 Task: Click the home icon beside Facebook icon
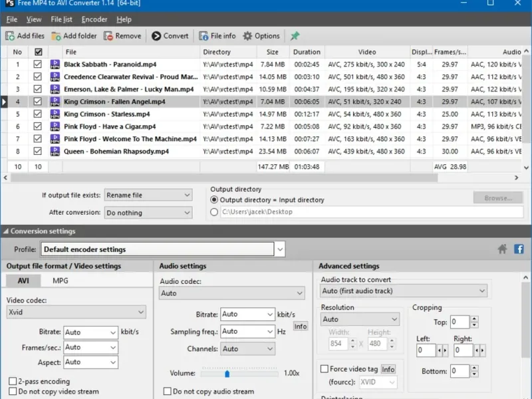tap(503, 249)
